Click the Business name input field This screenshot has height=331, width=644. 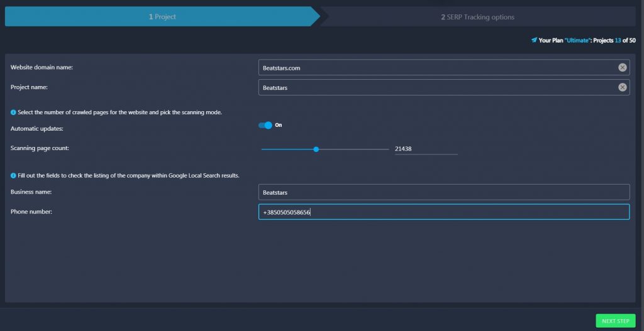444,192
